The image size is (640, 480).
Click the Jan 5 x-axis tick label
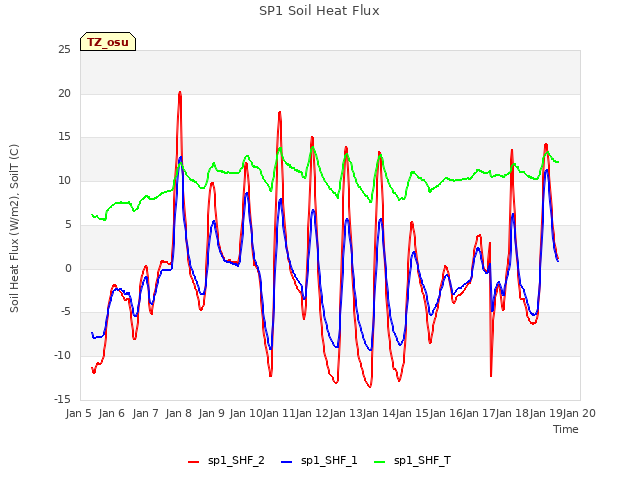(78, 413)
